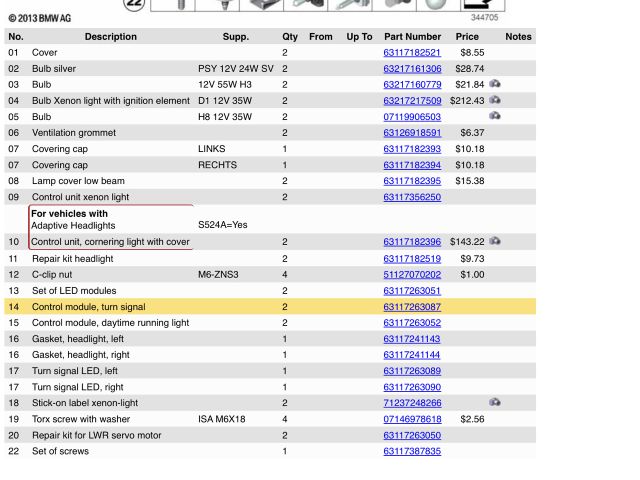Click the Price column header
The image size is (640, 480).
467,37
